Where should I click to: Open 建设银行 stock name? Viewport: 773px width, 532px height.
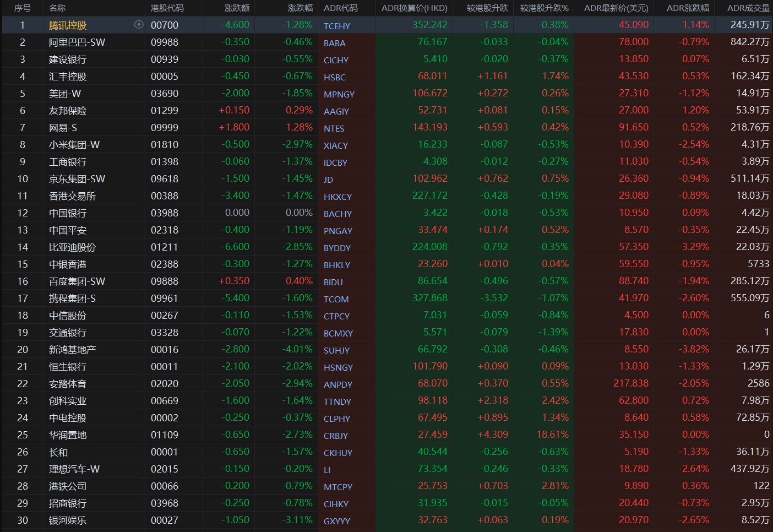point(68,59)
